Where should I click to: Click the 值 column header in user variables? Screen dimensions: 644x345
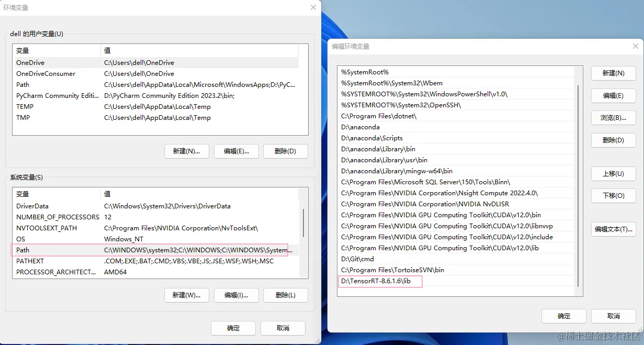(x=199, y=50)
